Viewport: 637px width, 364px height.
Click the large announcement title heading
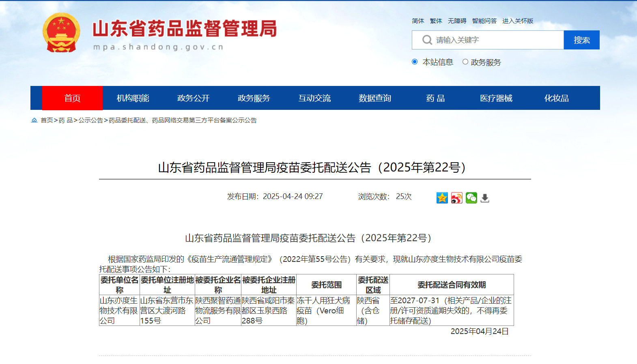[x=315, y=167]
